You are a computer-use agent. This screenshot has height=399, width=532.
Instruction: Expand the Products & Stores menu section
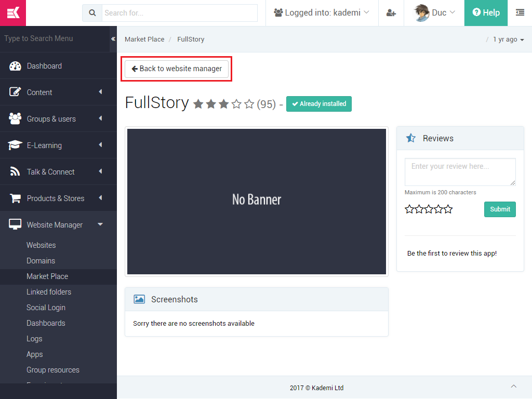[x=100, y=198]
